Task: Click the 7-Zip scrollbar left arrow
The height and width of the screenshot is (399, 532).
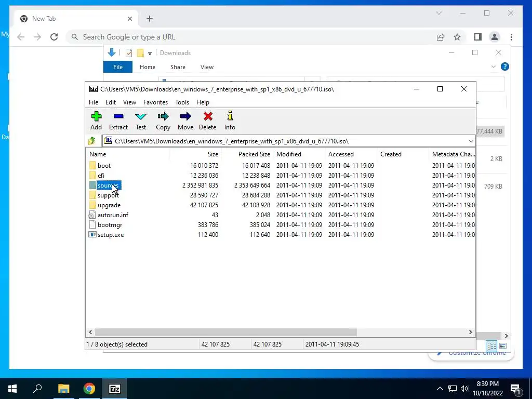Action: [90, 332]
